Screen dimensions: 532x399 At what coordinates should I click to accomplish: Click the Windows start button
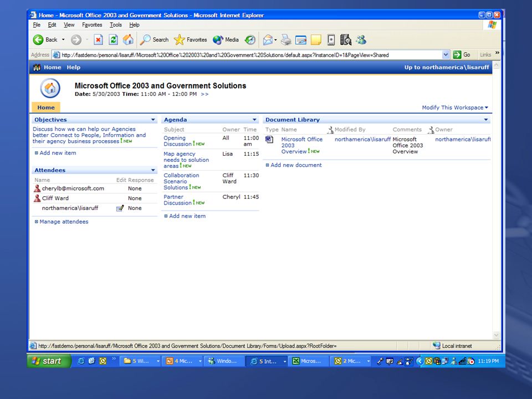pyautogui.click(x=49, y=361)
